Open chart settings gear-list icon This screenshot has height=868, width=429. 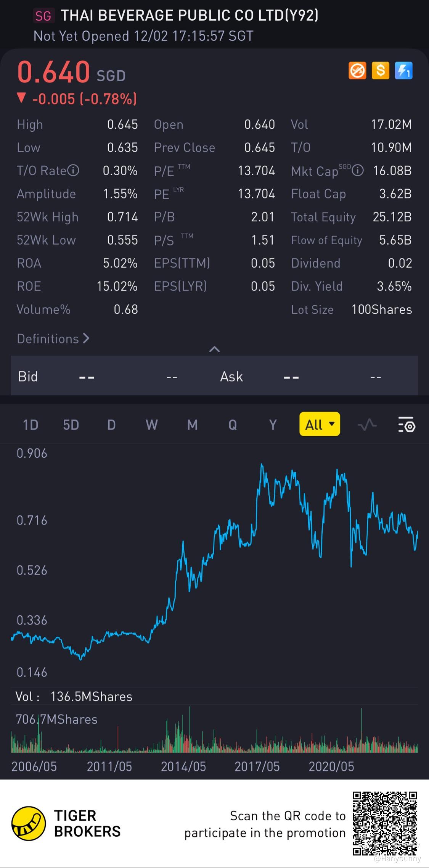[x=407, y=425]
